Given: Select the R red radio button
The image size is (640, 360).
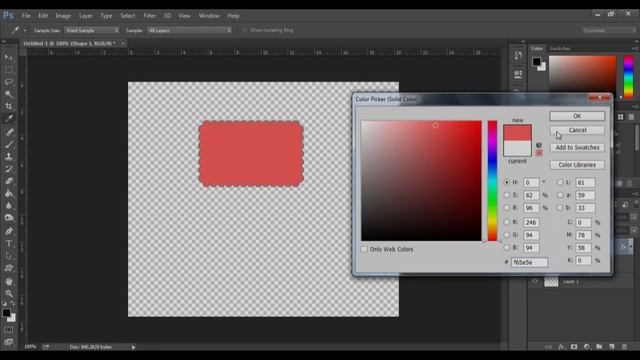Looking at the screenshot, I should (x=507, y=222).
